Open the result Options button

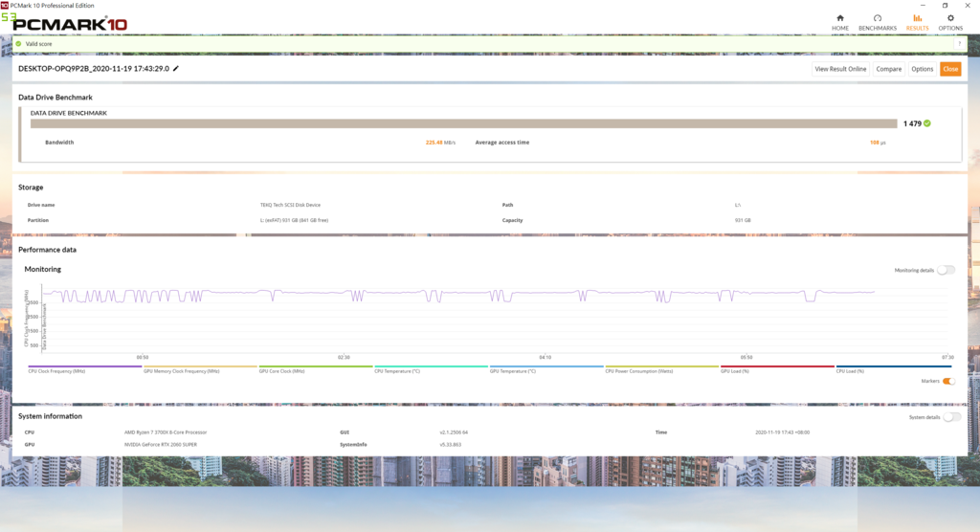click(x=922, y=69)
